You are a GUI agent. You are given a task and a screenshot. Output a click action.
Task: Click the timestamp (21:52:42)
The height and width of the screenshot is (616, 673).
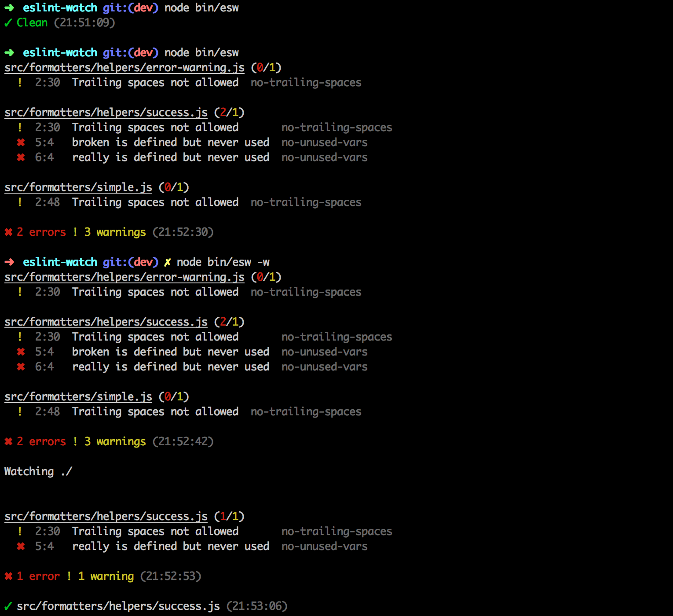[x=183, y=442]
